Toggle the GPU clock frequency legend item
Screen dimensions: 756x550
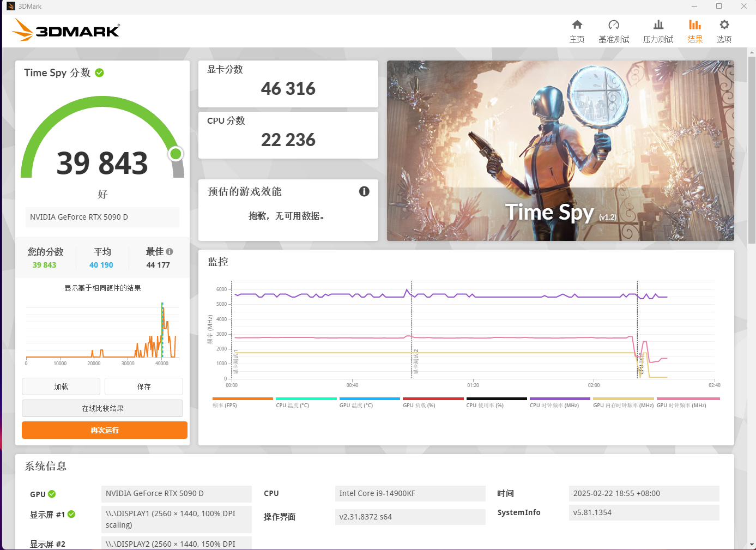688,403
